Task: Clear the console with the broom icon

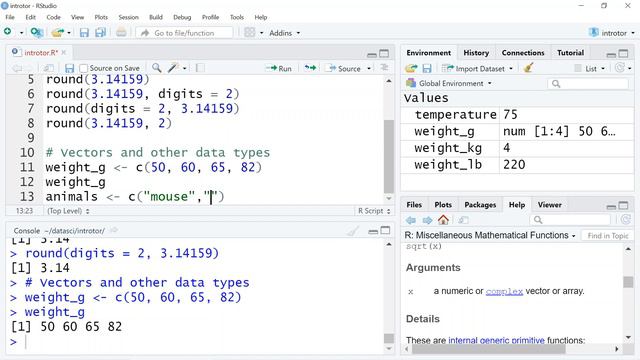Action: coord(353,231)
